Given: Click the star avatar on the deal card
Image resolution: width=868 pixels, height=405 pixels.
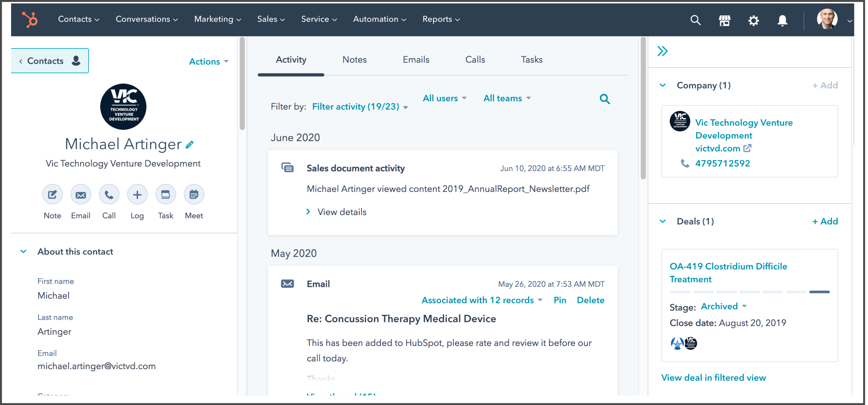Looking at the screenshot, I should click(x=677, y=343).
